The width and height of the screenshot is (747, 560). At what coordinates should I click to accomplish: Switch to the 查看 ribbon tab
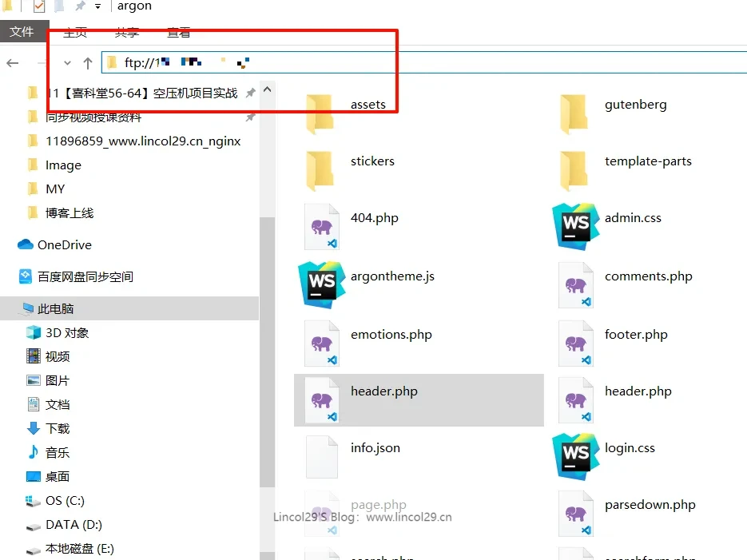point(178,33)
